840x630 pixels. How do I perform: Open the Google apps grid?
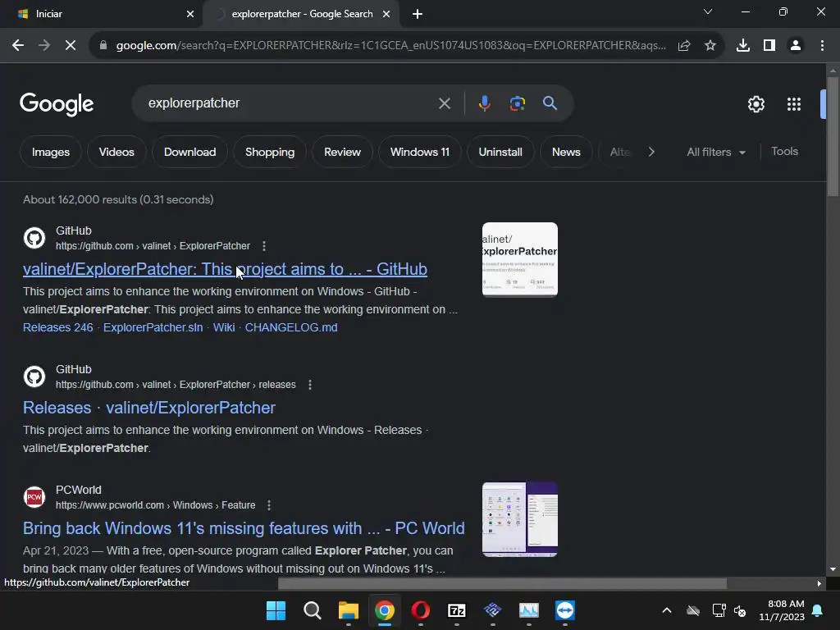pyautogui.click(x=794, y=104)
